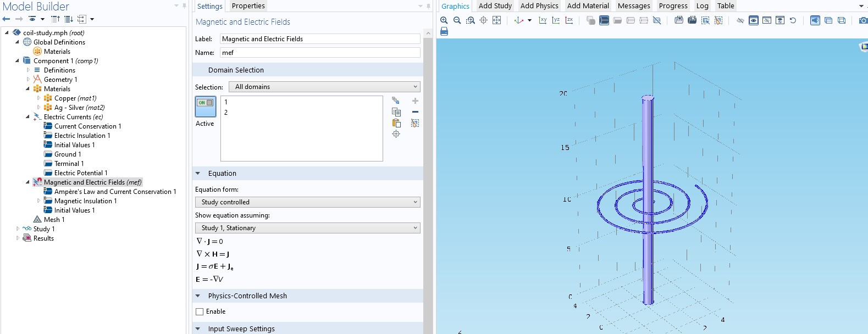
Task: Click the back arrow in Model Builder
Action: (x=7, y=19)
